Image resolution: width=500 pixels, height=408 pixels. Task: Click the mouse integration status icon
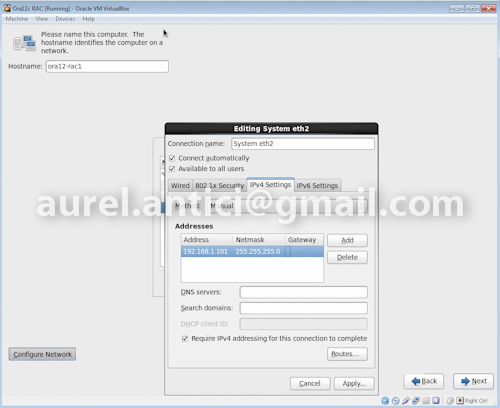point(450,400)
